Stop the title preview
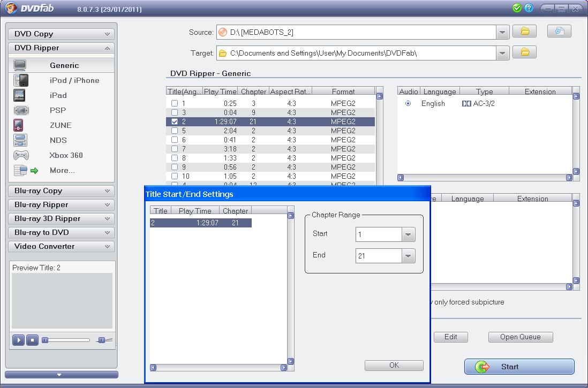 [x=32, y=340]
